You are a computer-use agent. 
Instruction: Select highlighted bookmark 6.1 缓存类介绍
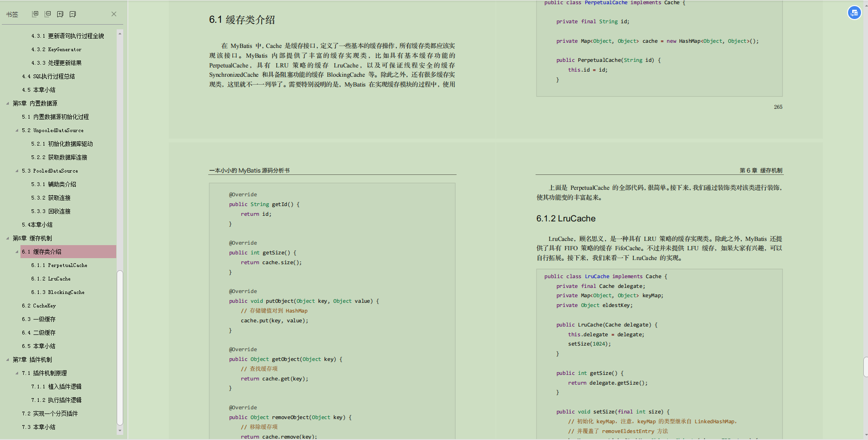[x=68, y=252]
